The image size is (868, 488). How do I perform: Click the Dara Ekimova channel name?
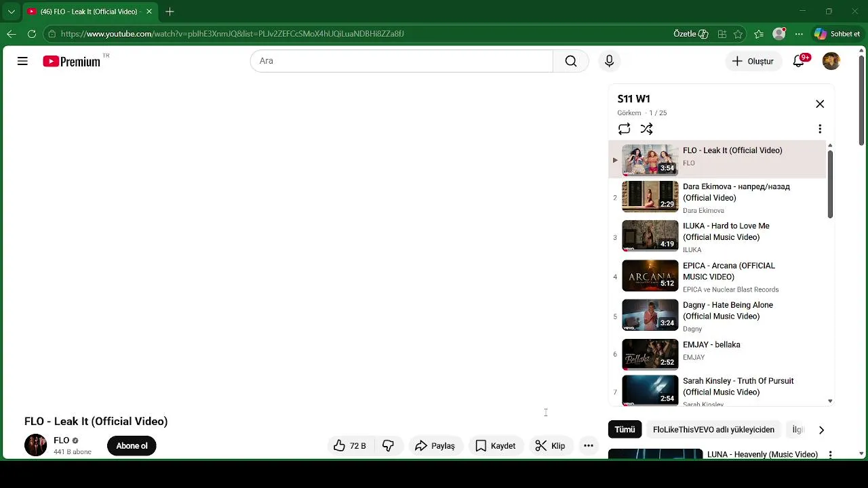[703, 211]
